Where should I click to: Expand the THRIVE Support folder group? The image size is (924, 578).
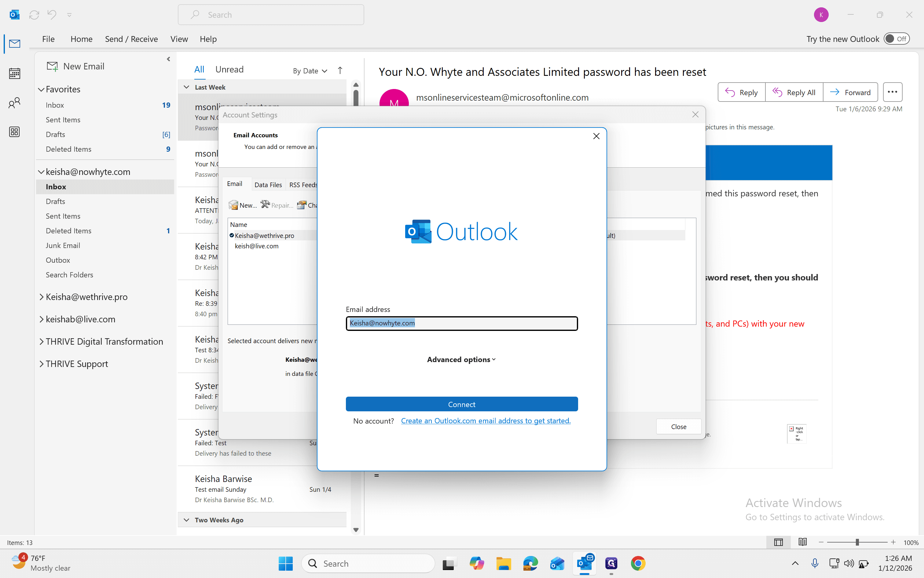point(41,364)
